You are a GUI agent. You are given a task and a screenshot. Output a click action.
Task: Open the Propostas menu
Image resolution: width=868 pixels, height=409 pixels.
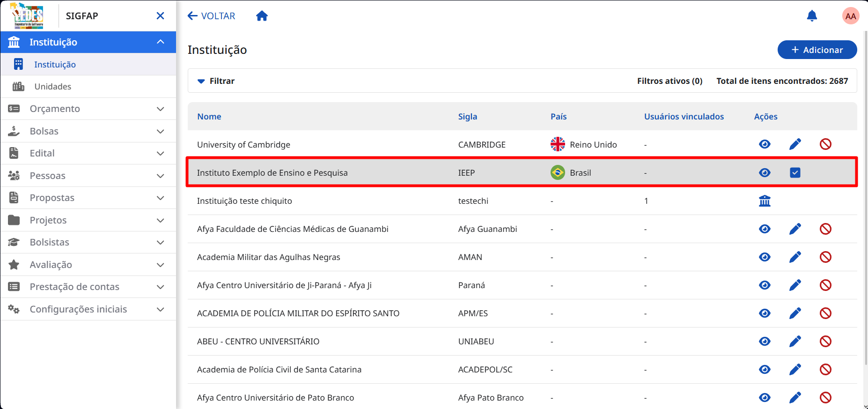pyautogui.click(x=88, y=198)
